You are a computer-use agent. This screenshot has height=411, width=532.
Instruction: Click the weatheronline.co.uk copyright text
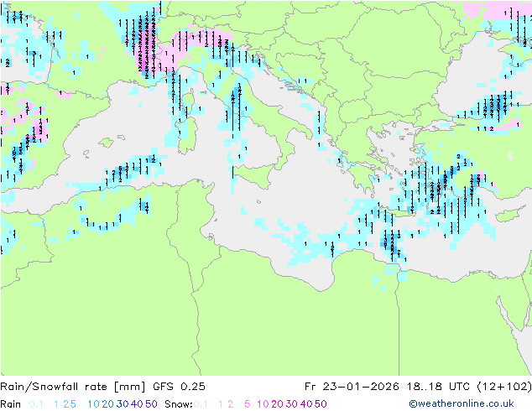tap(462, 403)
